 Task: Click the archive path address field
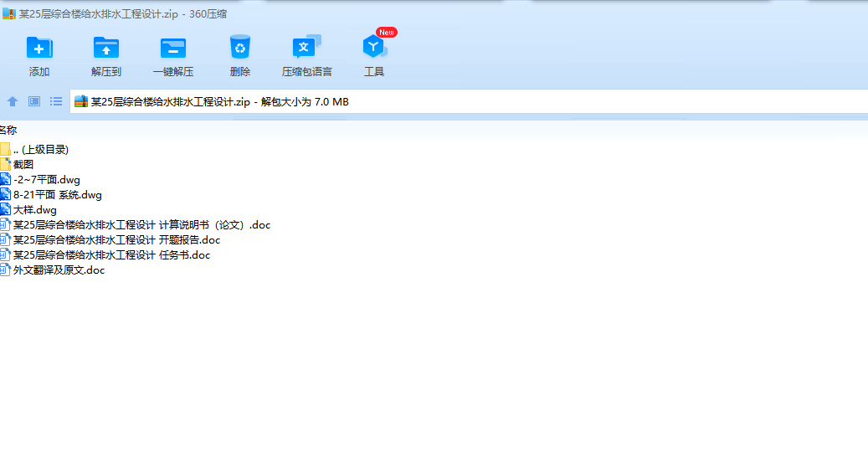click(469, 102)
